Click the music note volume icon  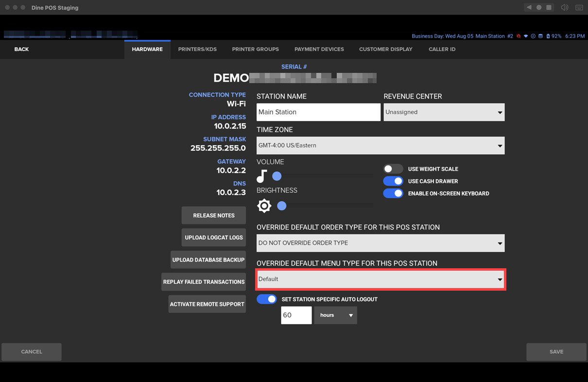(262, 176)
